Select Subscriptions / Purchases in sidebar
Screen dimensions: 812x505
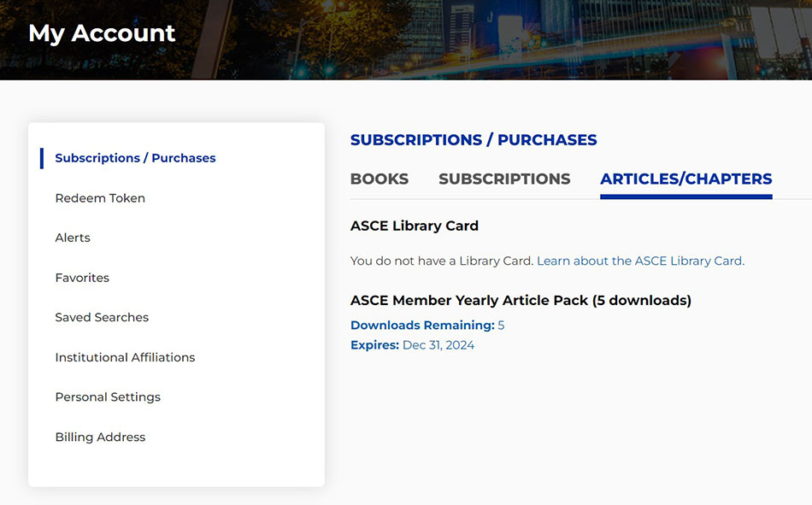(x=135, y=158)
